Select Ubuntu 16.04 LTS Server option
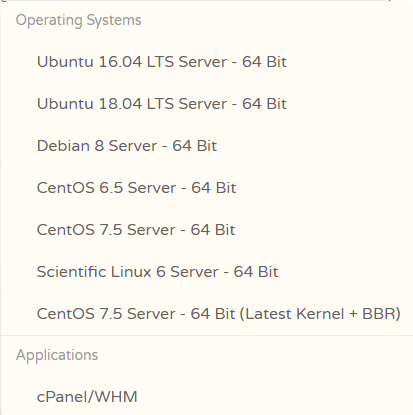 207,62
